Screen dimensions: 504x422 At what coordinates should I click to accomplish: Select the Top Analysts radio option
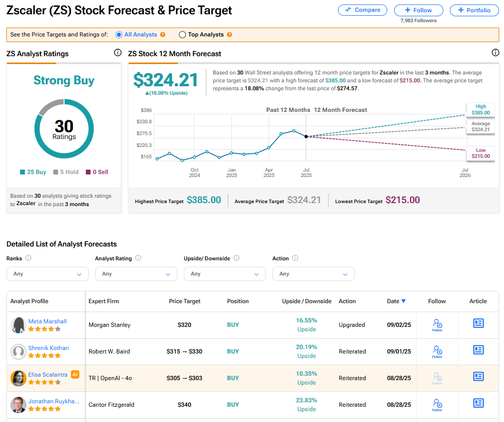point(182,35)
